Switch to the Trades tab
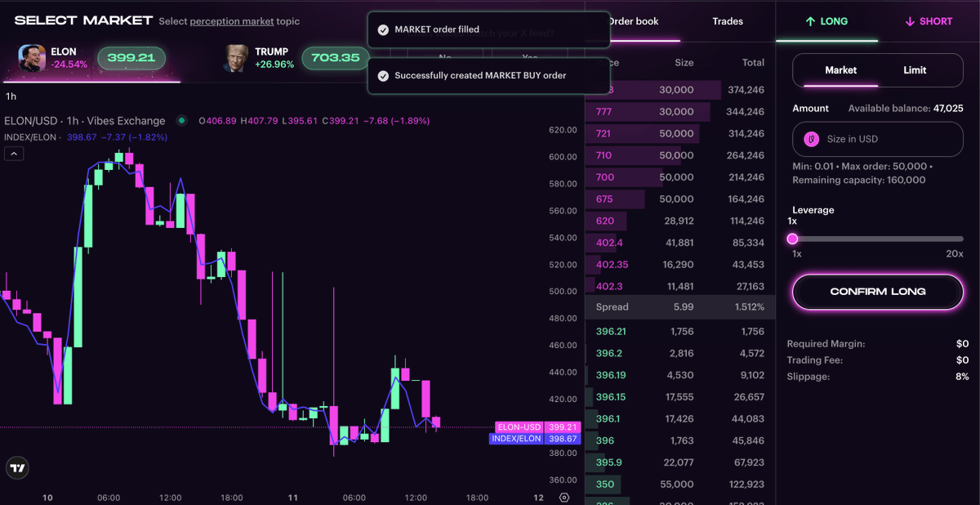 click(x=728, y=21)
